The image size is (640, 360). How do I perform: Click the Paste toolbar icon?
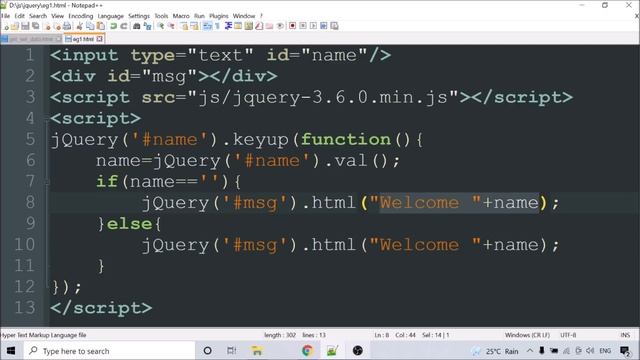pyautogui.click(x=100, y=26)
